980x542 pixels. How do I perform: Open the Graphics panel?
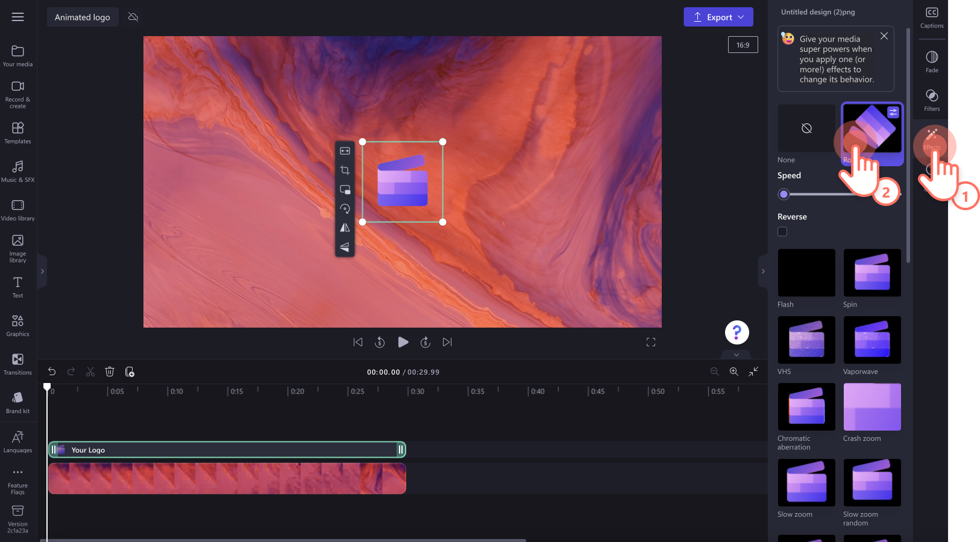[x=18, y=326]
